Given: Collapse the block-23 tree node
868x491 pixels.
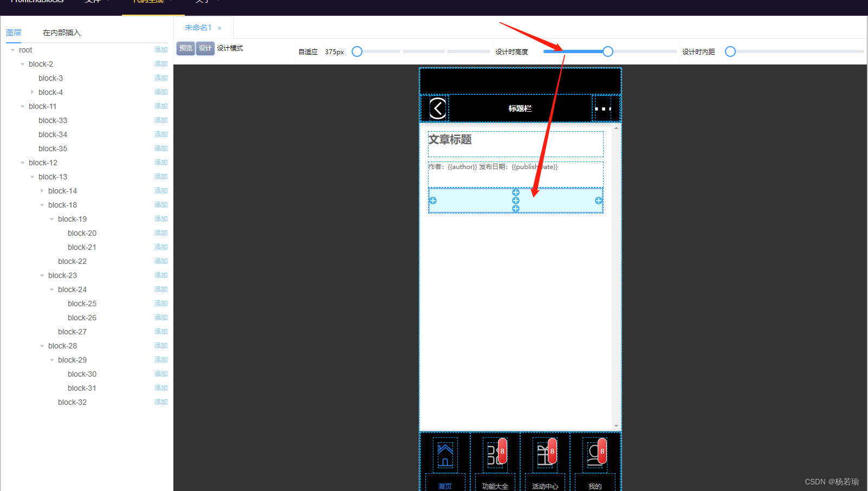Looking at the screenshot, I should click(x=42, y=275).
